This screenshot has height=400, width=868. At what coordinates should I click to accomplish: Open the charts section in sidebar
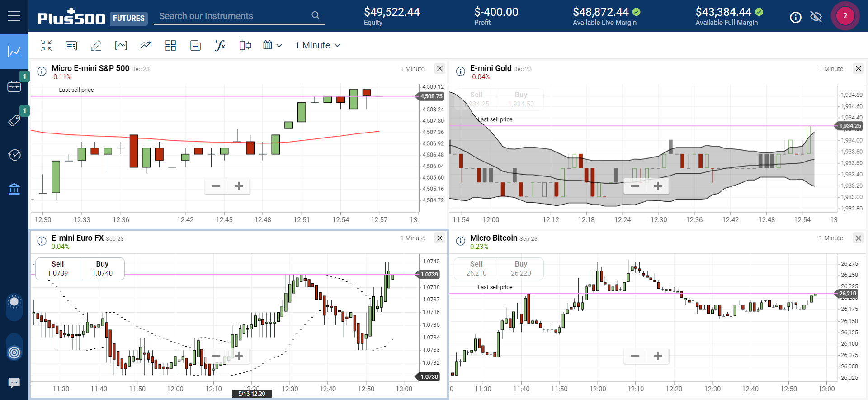(14, 52)
